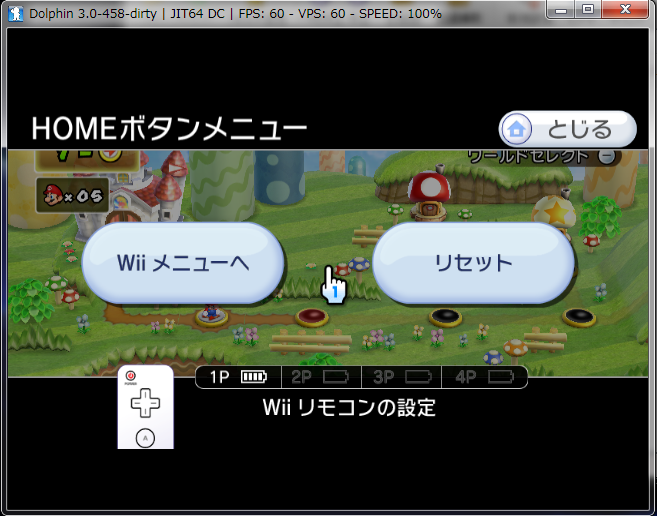Click the HOMEボタンメニュー title text

coord(169,128)
